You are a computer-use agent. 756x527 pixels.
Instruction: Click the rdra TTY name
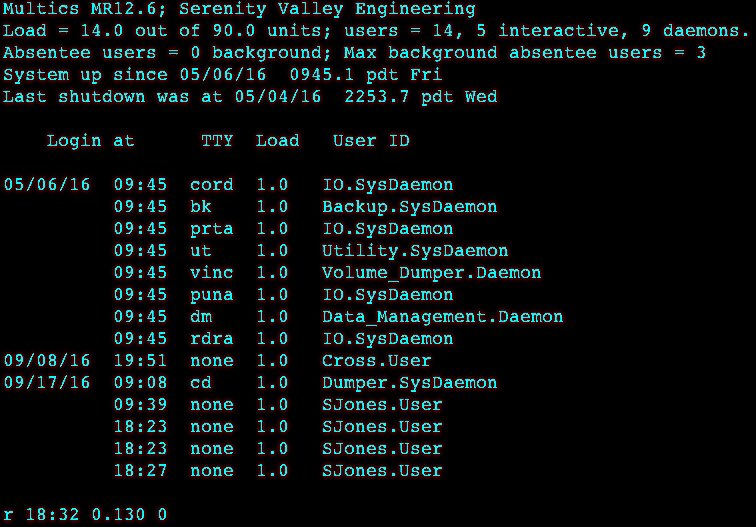click(212, 339)
